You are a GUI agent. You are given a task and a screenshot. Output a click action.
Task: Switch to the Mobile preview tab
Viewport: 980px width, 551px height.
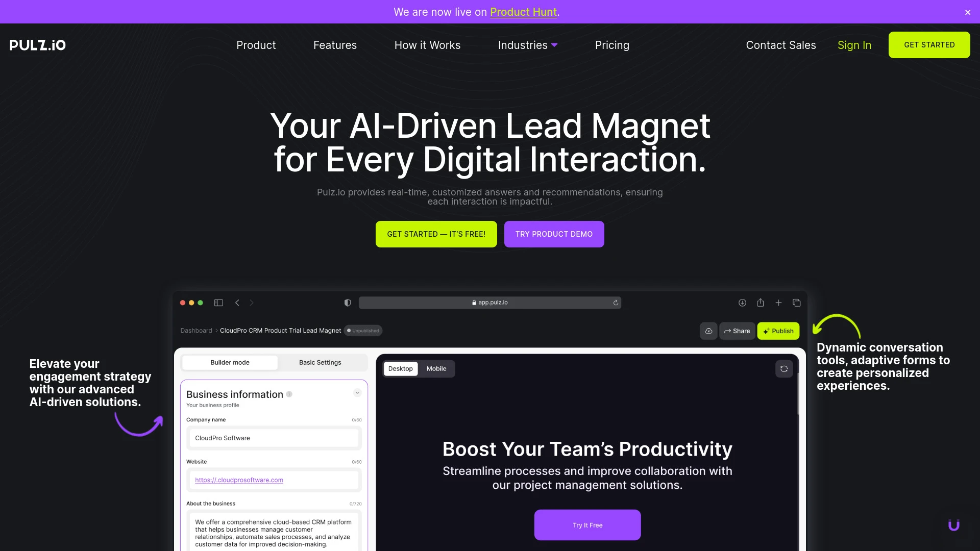point(436,368)
